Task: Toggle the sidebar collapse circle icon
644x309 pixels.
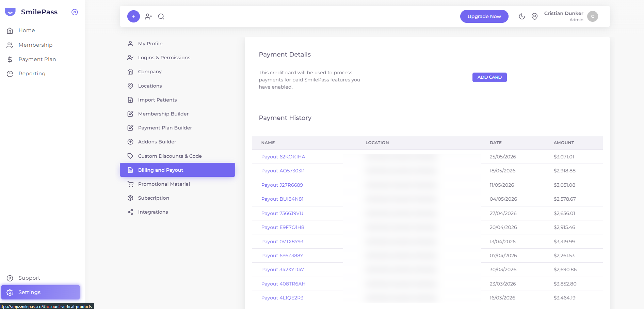Action: (x=75, y=12)
